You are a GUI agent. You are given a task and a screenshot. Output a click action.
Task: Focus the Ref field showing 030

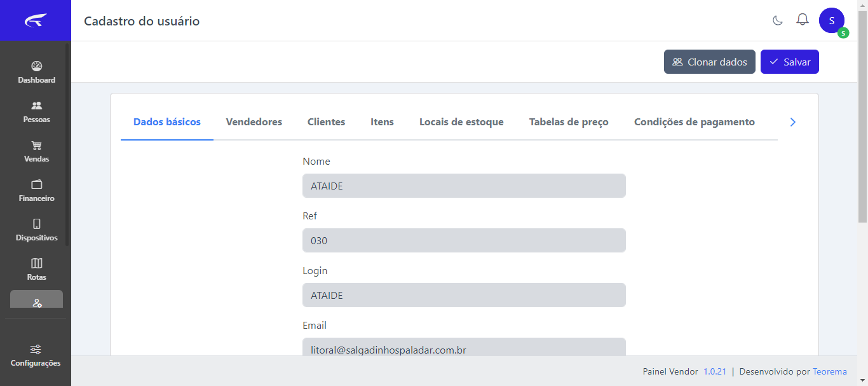(x=464, y=240)
